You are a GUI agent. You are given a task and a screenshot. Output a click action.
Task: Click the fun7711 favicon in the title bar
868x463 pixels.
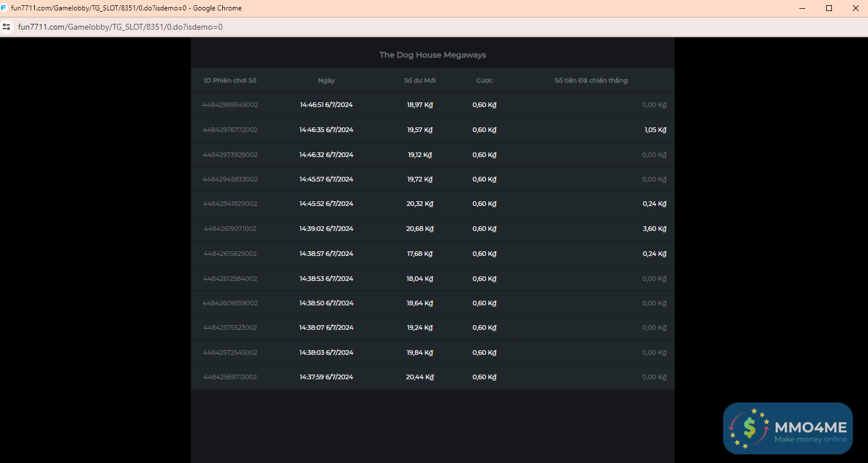(x=4, y=8)
